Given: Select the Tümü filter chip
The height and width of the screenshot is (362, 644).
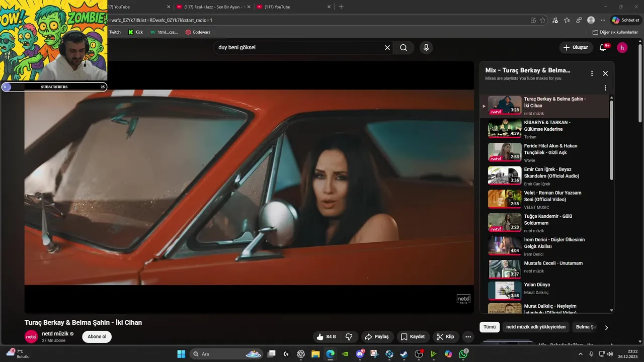Looking at the screenshot, I should [490, 327].
